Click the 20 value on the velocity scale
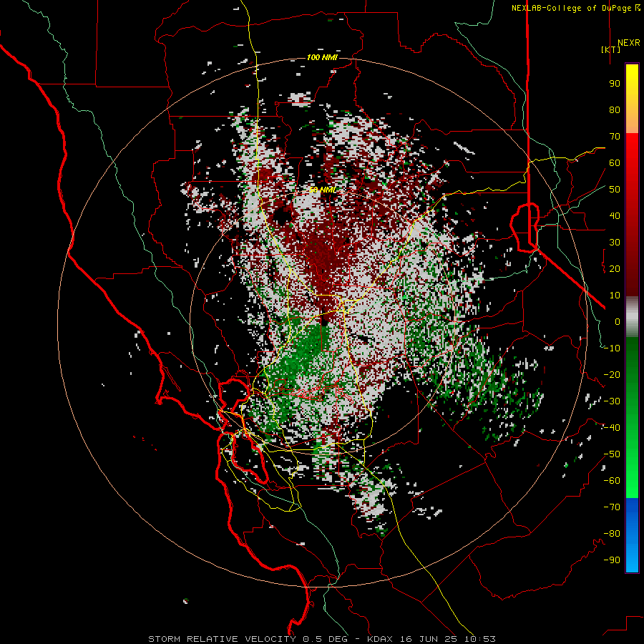644x644 pixels. pyautogui.click(x=615, y=269)
